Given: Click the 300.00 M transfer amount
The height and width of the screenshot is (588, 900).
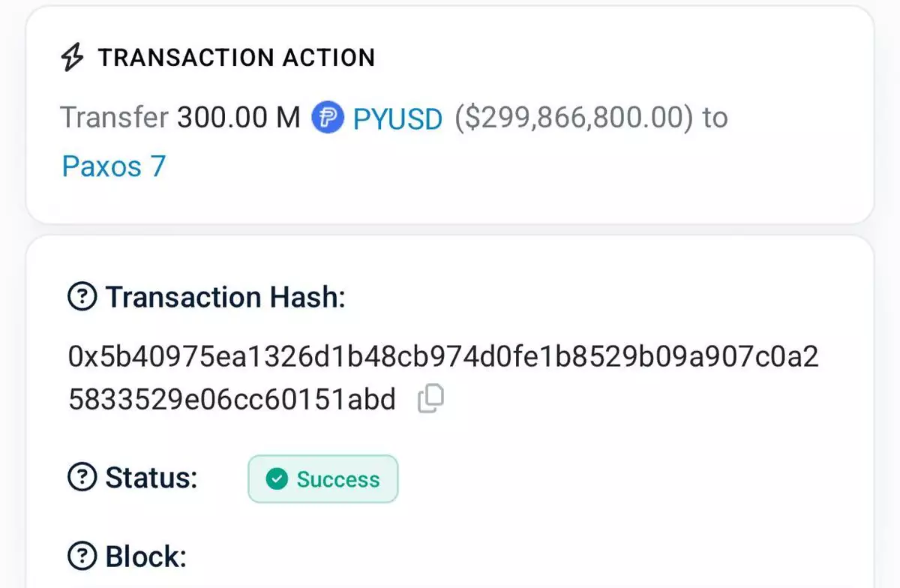Looking at the screenshot, I should coord(238,118).
